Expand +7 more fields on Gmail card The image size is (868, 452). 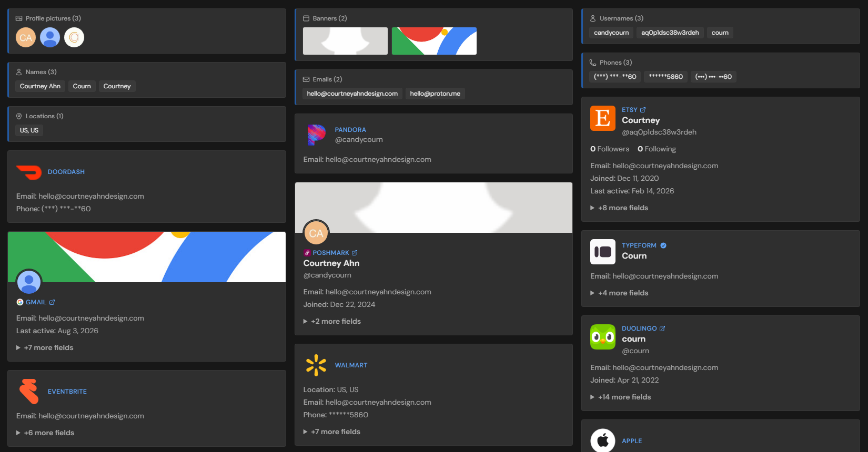[x=45, y=347]
